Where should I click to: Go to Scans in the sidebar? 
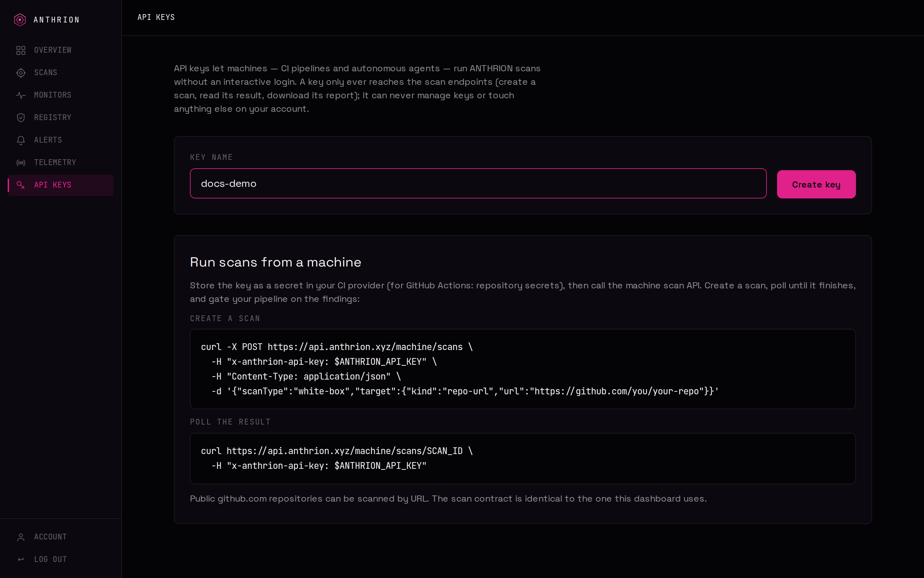tap(61, 73)
